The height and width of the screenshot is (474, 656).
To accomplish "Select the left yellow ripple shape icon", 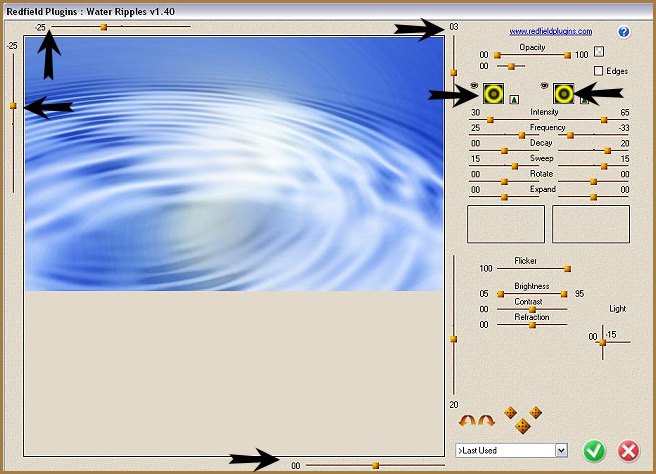I will [492, 94].
